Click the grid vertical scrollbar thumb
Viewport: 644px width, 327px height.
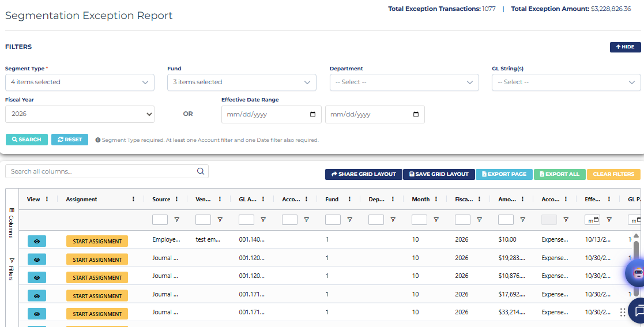636,268
